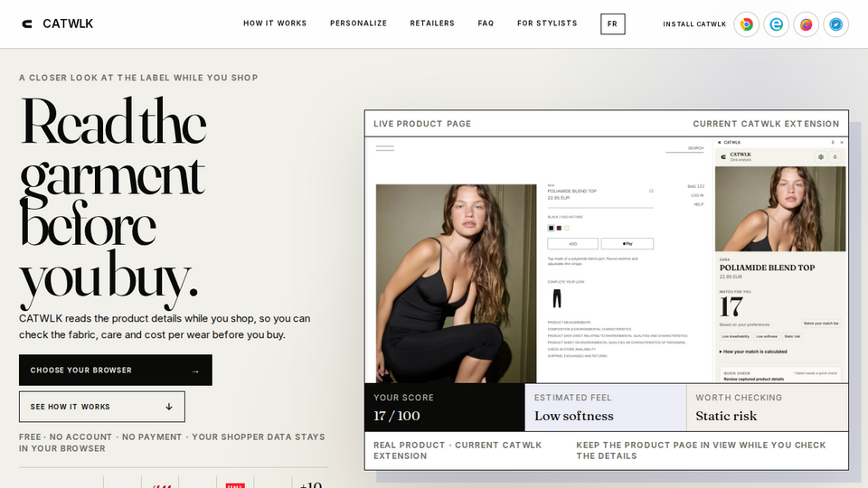
Task: Click the Static risk chip in extension
Action: (x=792, y=336)
